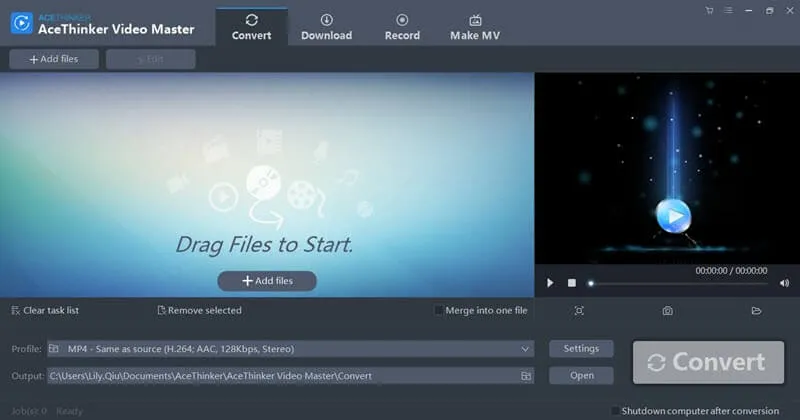Take a snapshot with the camera icon

click(x=667, y=311)
